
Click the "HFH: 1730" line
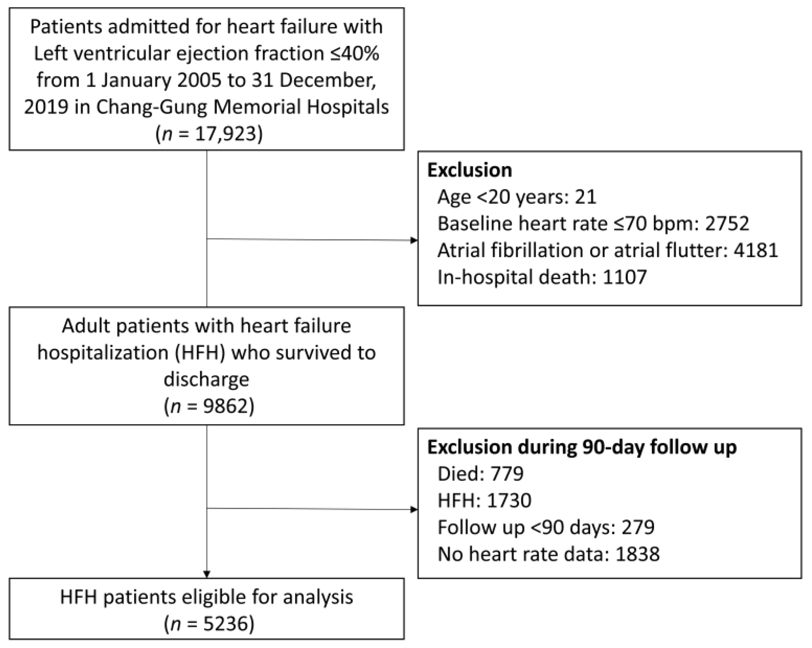pos(484,501)
